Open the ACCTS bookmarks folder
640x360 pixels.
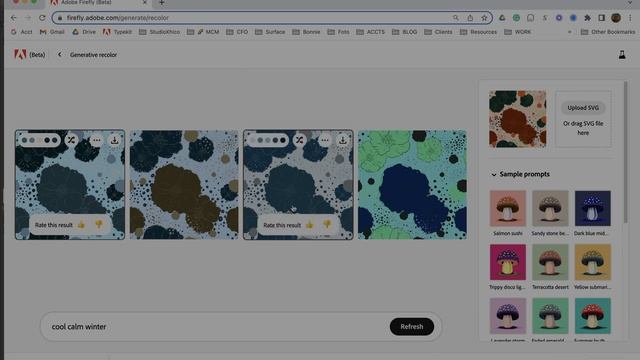pyautogui.click(x=370, y=32)
